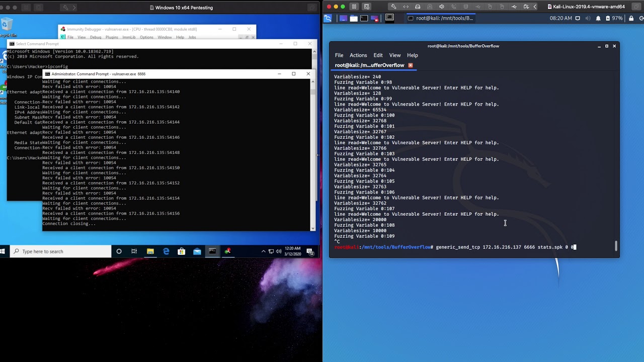Click the generic_send_tcp command line in terminal
The width and height of the screenshot is (644, 362).
coord(505,247)
